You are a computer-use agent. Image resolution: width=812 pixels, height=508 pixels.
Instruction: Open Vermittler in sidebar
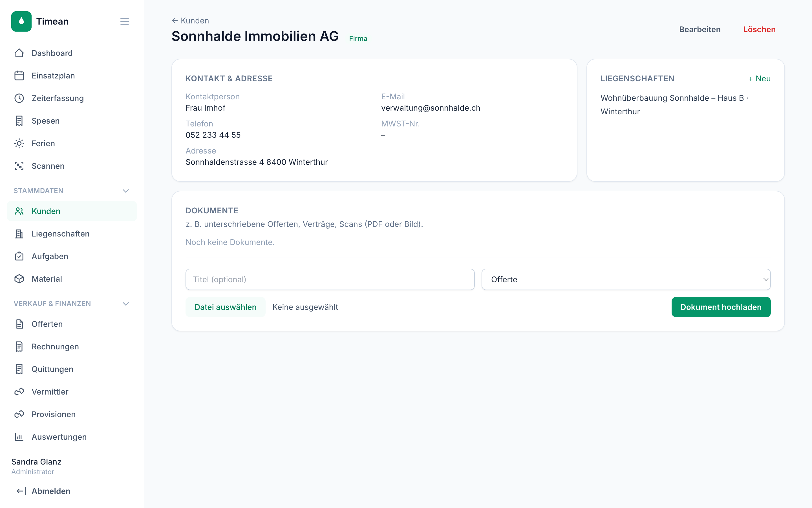tap(72, 392)
